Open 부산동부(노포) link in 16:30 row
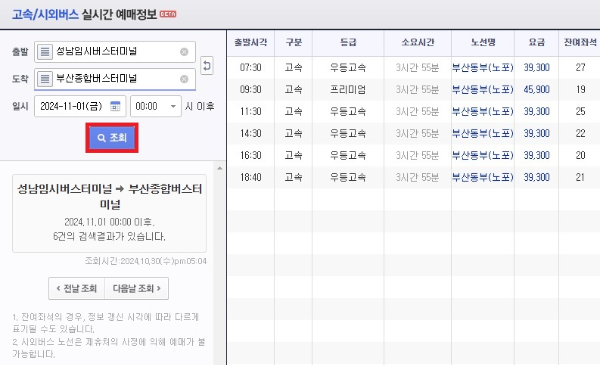Screen dimensions: 600x365 483,155
